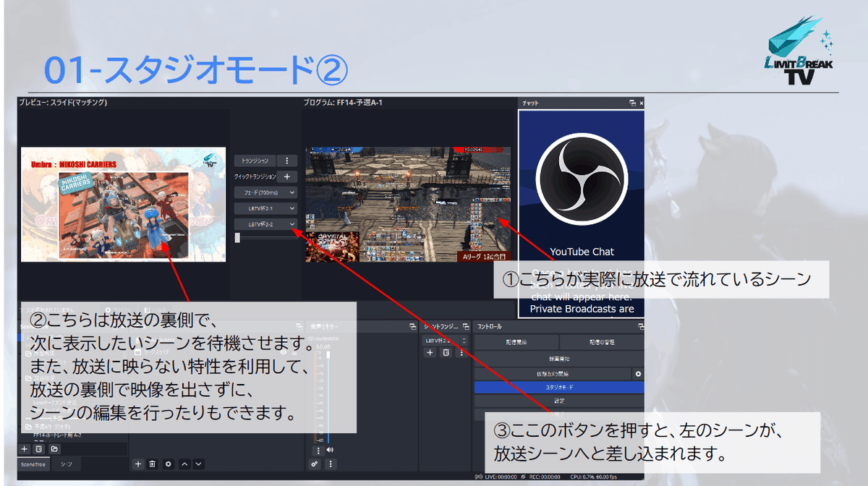Screen dimensions: 868x486
Task: Click the streaming status icon beside LIVE
Action: point(479,476)
